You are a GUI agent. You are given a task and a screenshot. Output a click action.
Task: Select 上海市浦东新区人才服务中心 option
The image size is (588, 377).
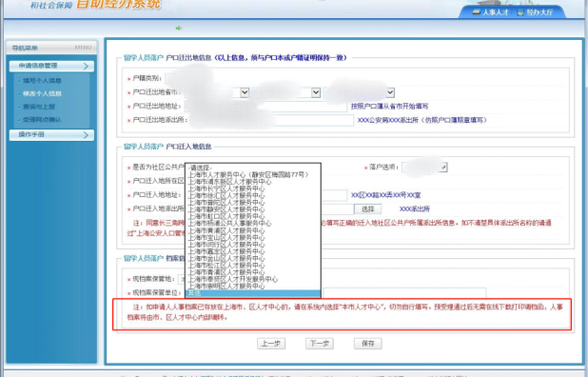tap(253, 182)
